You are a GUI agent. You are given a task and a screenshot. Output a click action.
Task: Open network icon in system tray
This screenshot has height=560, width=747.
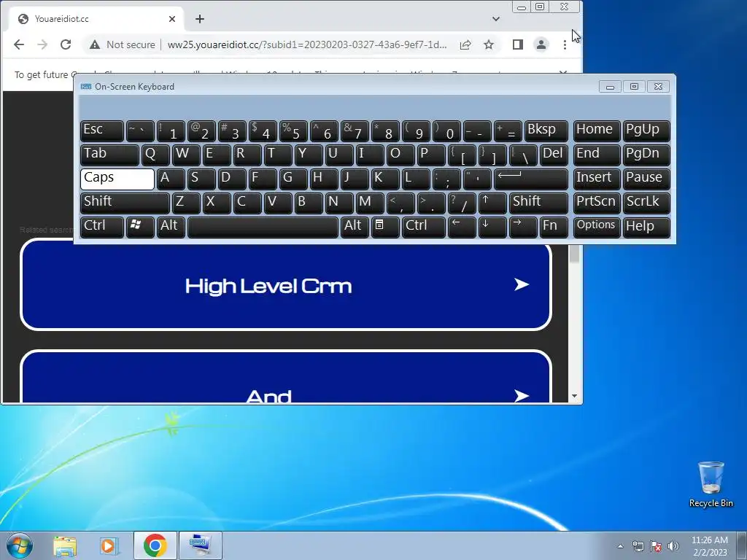(638, 546)
